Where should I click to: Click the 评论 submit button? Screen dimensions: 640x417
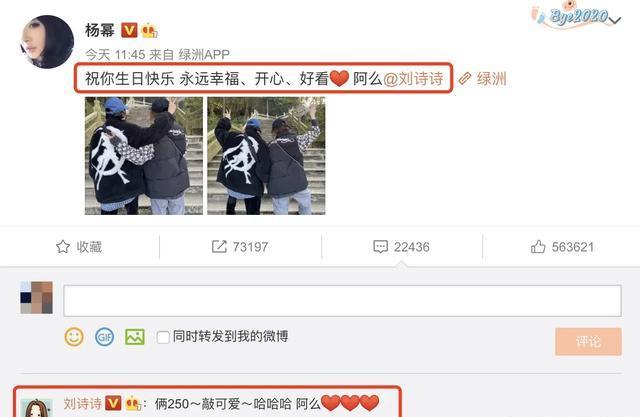(588, 341)
